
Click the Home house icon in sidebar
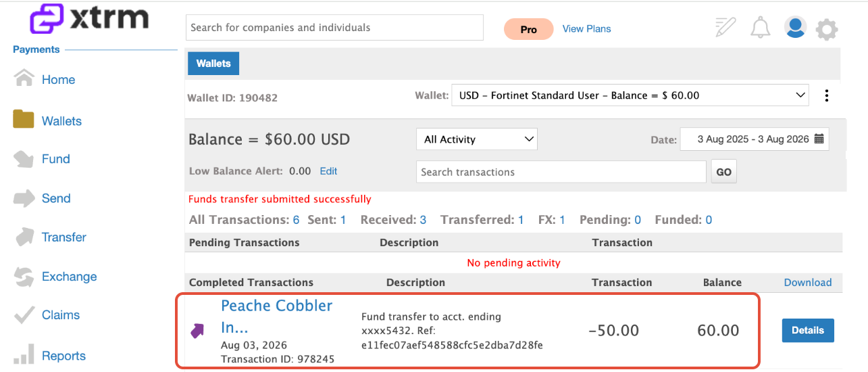click(x=24, y=78)
